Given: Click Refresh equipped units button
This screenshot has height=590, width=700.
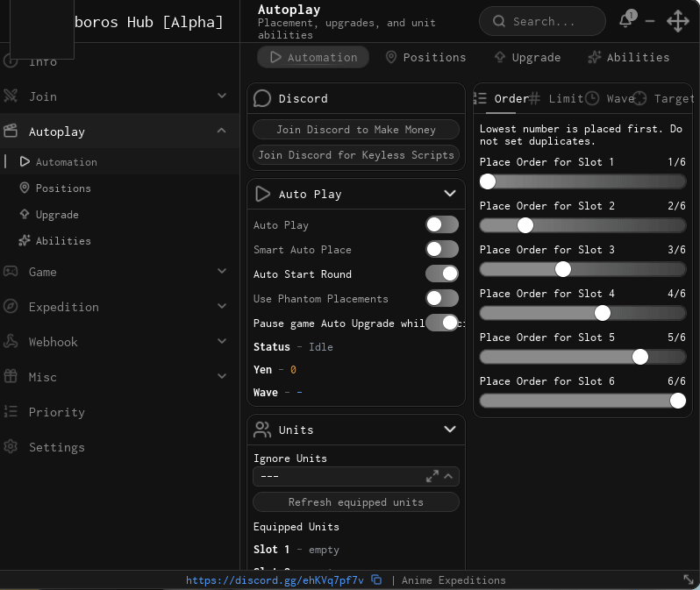Looking at the screenshot, I should pyautogui.click(x=356, y=502).
